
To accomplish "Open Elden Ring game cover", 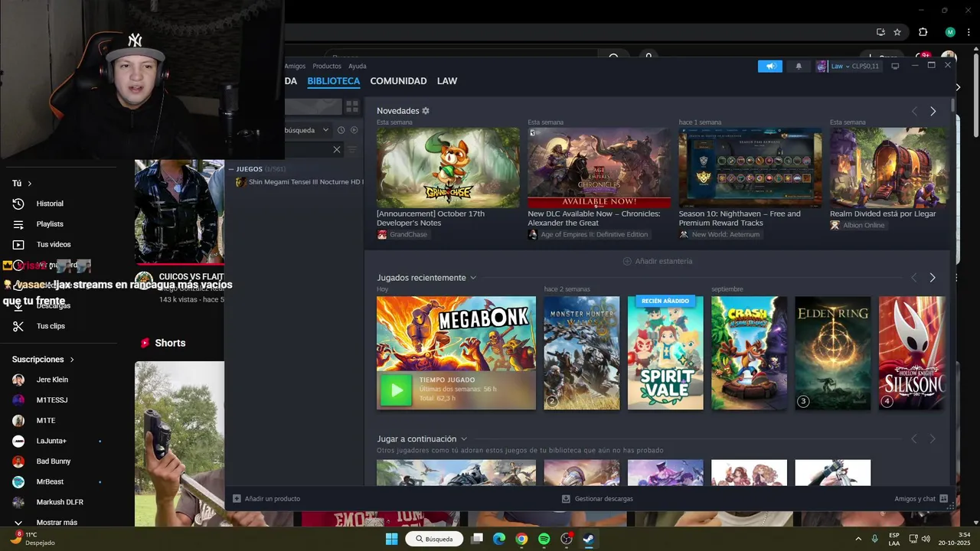I will click(x=833, y=353).
